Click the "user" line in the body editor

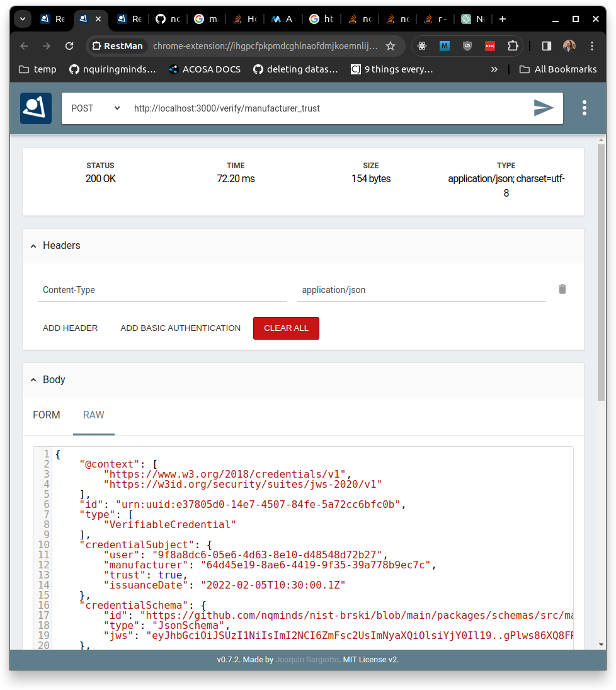pyautogui.click(x=246, y=555)
